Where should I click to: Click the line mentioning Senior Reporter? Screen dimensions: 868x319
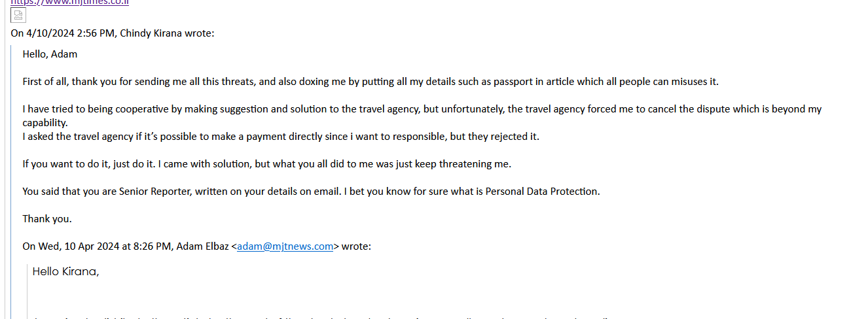311,192
